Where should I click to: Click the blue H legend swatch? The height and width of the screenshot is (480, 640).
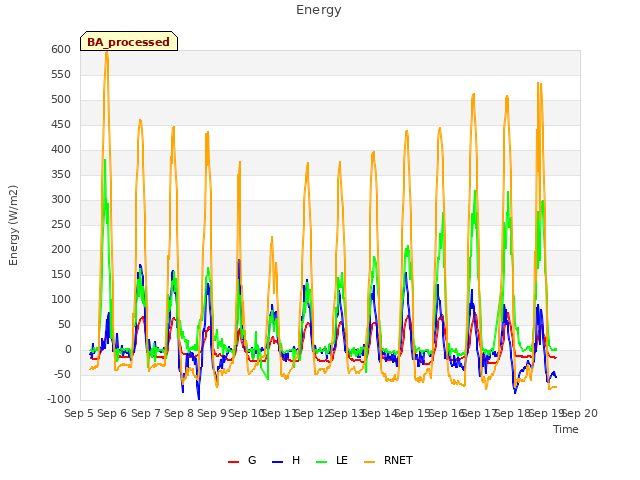tap(278, 462)
